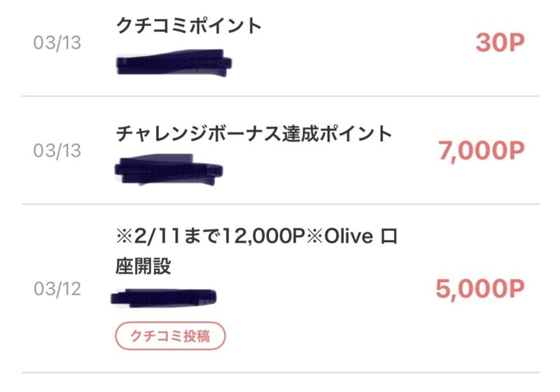Click redacted detail under Olive 口座開設
560x392 pixels.
(x=164, y=298)
